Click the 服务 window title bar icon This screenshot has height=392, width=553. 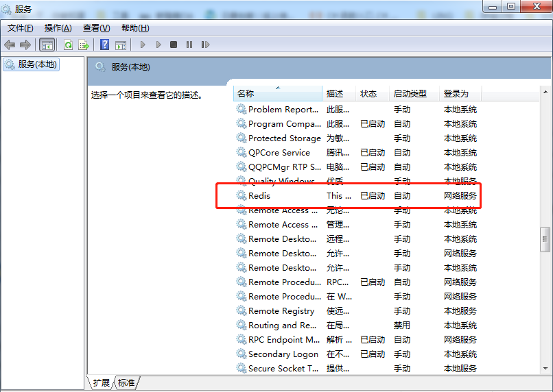point(6,9)
